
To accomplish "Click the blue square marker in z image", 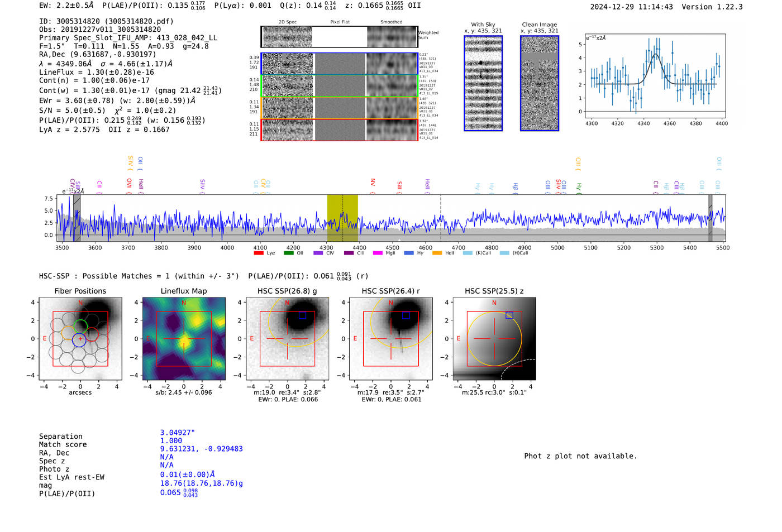I will 509,315.
